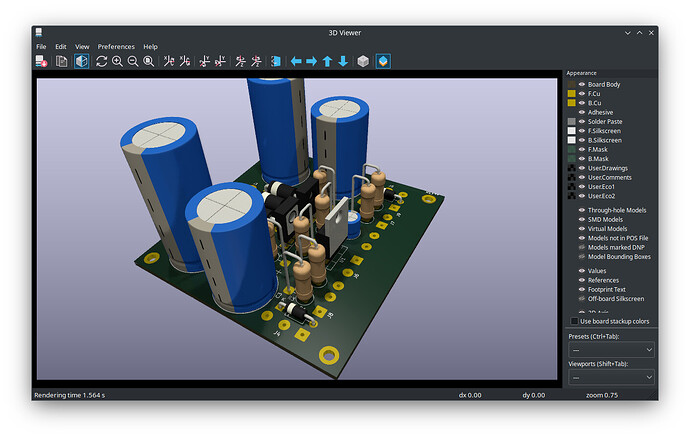This screenshot has width=690, height=437.
Task: Pan board up with blue up arrow
Action: tap(327, 61)
